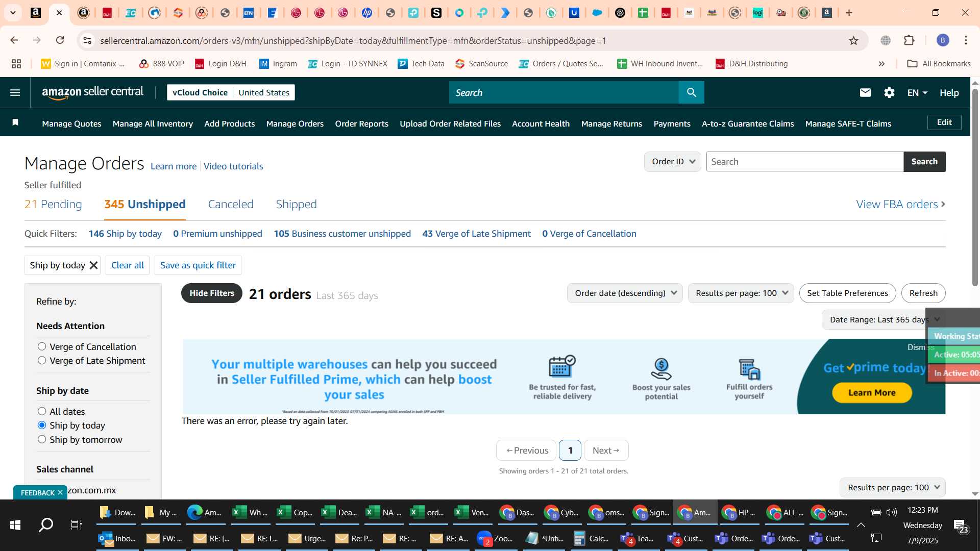Open Manage All Inventory menu
This screenshot has width=980, height=551.
153,123
